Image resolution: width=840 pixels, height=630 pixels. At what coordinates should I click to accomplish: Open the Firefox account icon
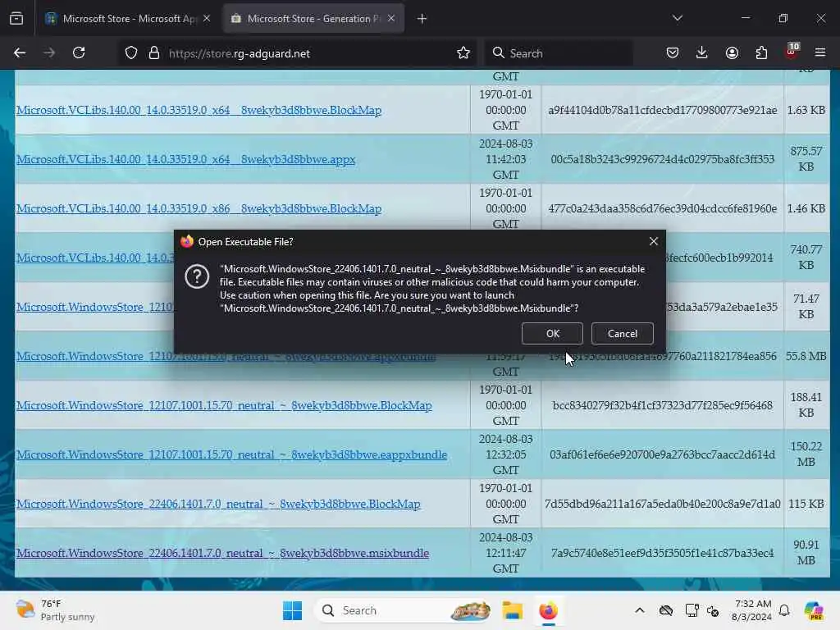pos(732,52)
